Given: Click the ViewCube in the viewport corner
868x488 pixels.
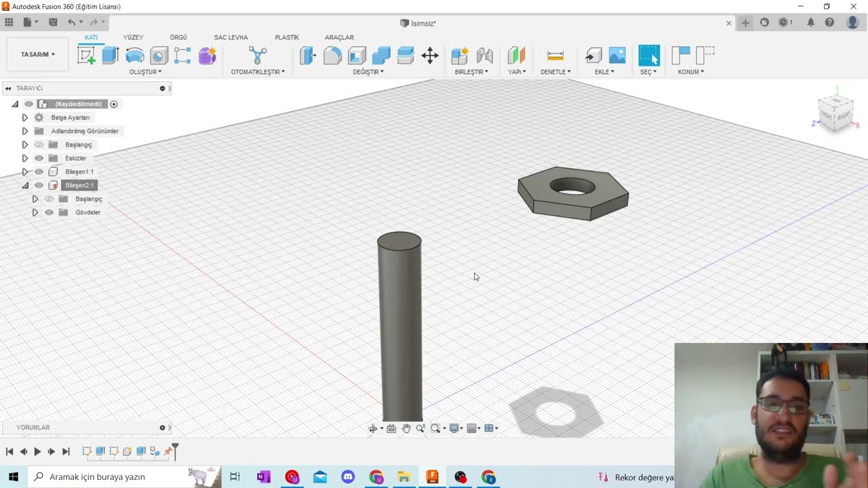Looking at the screenshot, I should (x=835, y=112).
